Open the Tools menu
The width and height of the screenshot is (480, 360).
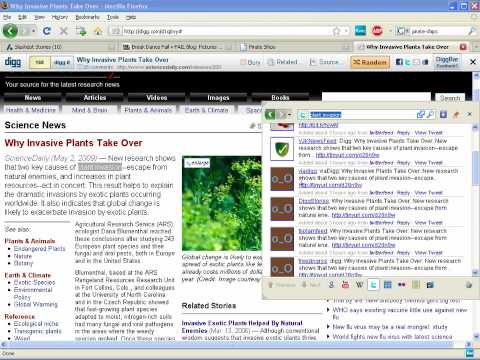[113, 17]
